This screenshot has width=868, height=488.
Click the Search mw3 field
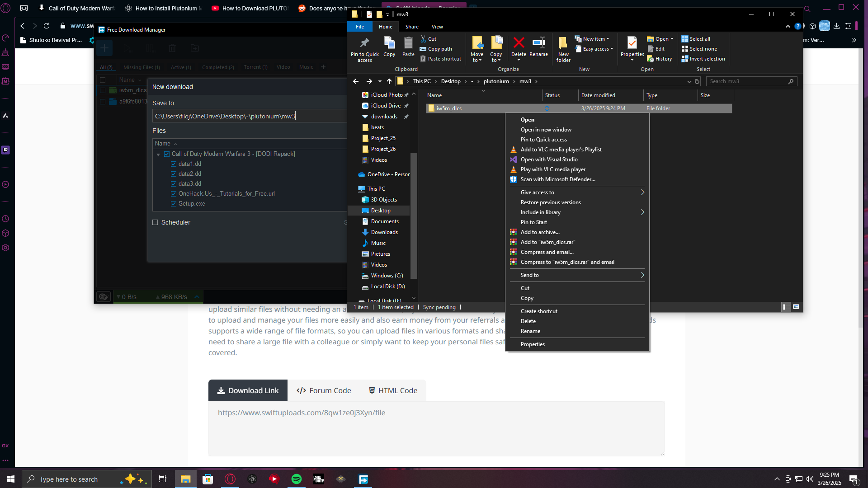coord(747,81)
